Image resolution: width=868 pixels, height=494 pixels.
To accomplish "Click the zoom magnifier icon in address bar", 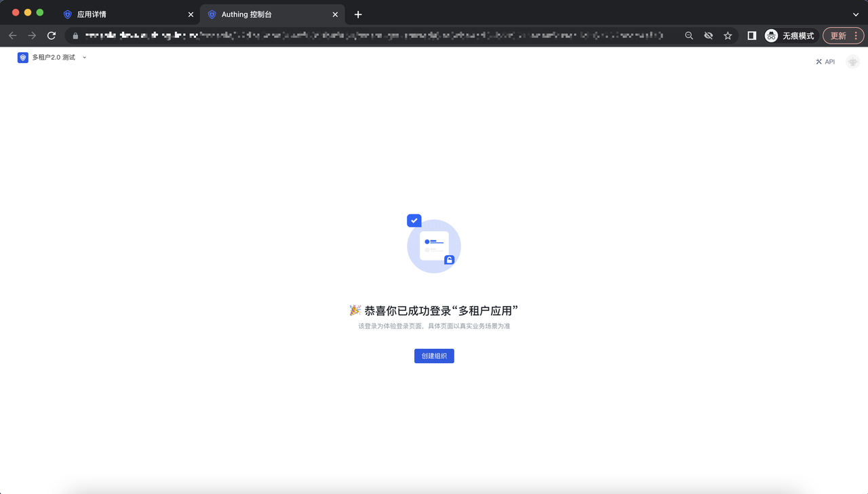I will [689, 35].
